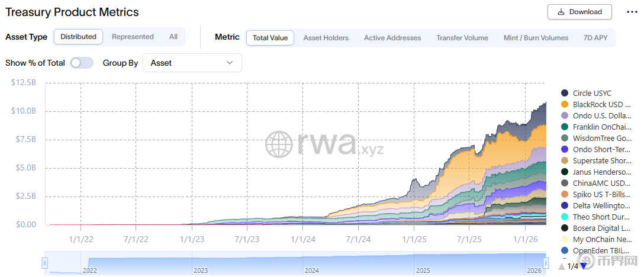Click 2025 in the range navigator
644x277 pixels.
(423, 271)
